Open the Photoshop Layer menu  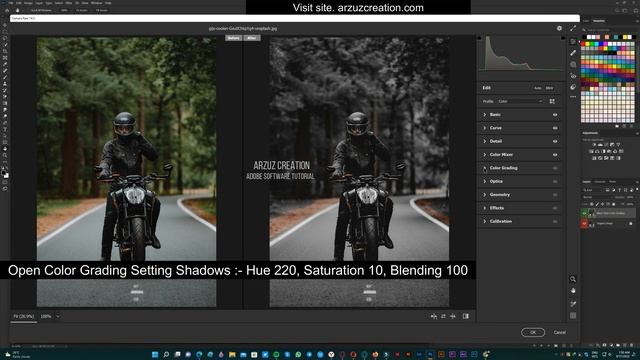pyautogui.click(x=39, y=3)
